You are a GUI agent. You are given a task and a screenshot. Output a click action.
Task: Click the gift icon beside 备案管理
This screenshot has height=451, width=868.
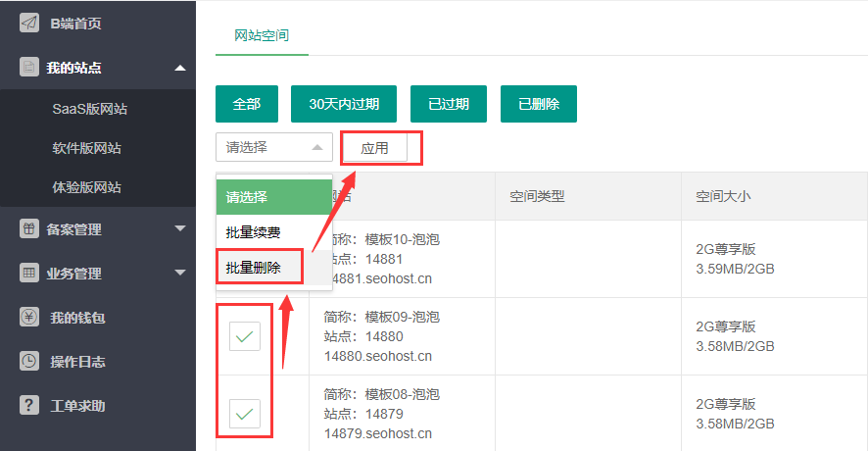29,229
